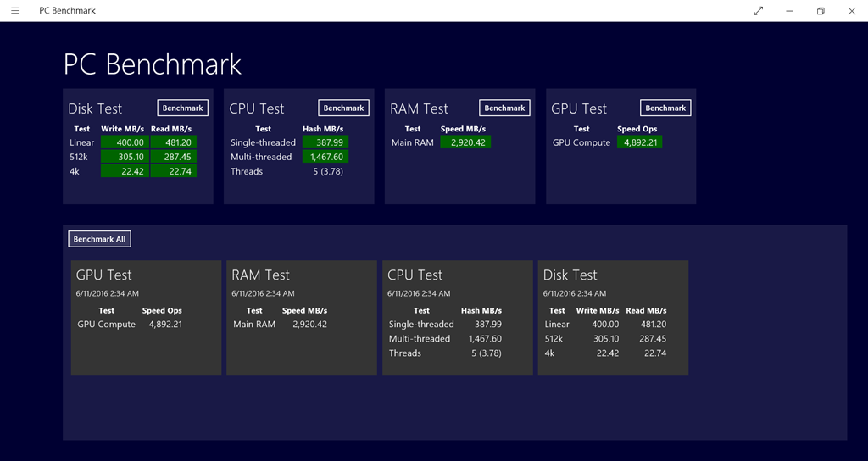Screen dimensions: 868x461
Task: Click the 512k write speed 305.10 cell
Action: click(x=124, y=157)
